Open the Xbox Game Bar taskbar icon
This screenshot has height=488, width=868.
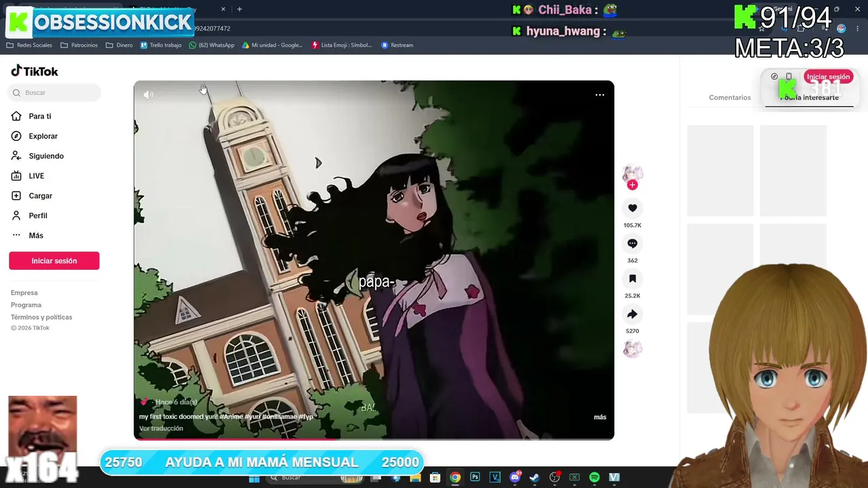click(x=574, y=478)
